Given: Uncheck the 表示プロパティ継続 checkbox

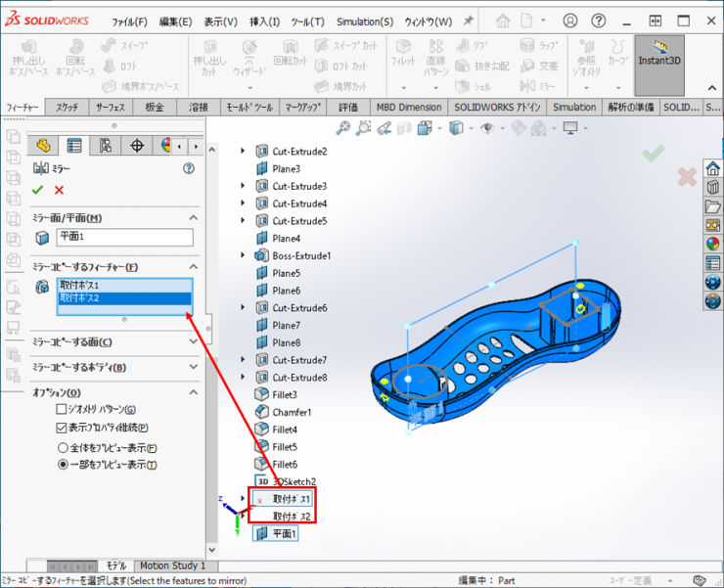Looking at the screenshot, I should (x=62, y=428).
